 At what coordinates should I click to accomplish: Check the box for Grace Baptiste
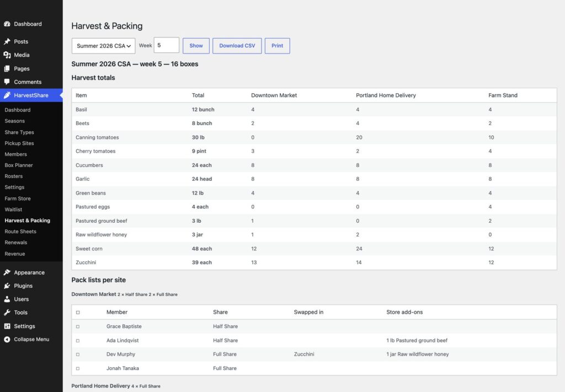[78, 326]
